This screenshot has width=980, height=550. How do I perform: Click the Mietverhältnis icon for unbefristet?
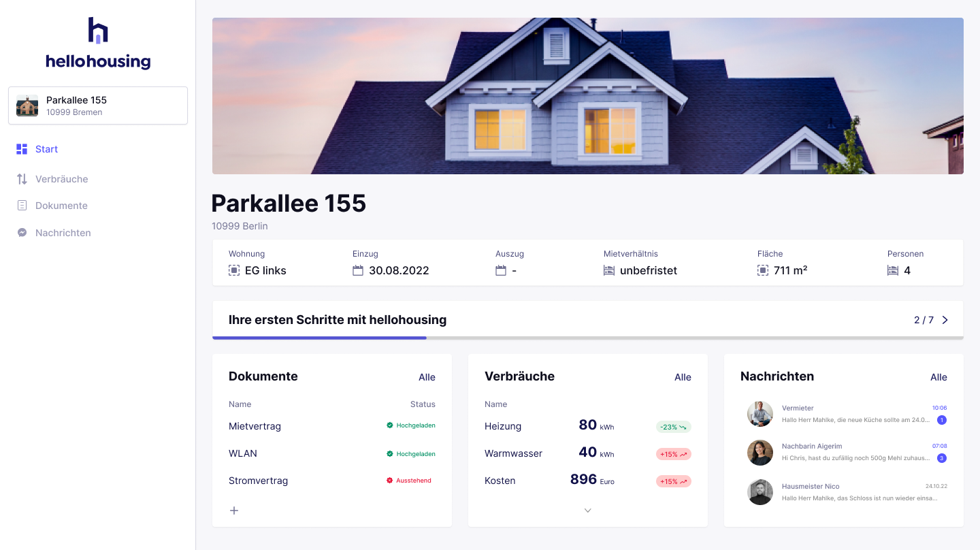610,270
